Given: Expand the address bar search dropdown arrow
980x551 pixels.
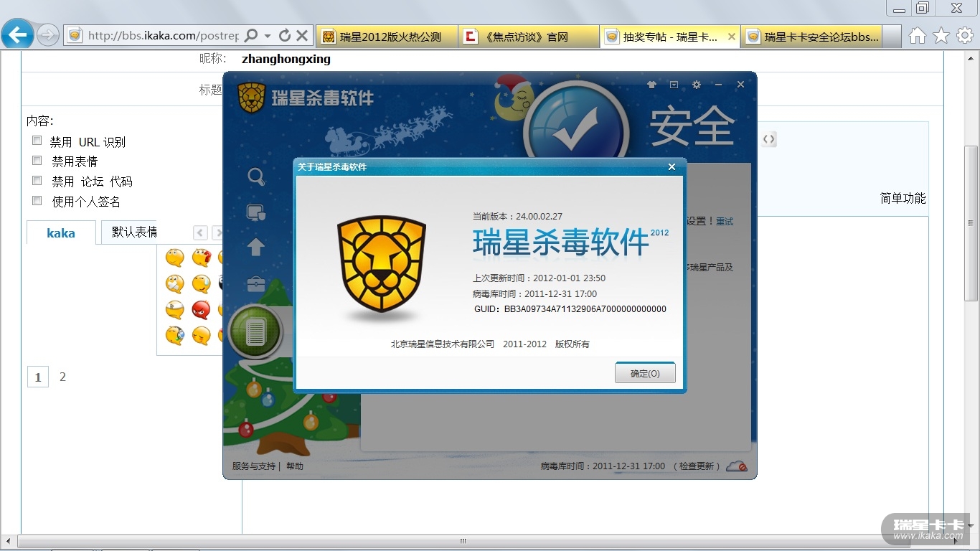Looking at the screenshot, I should point(268,35).
